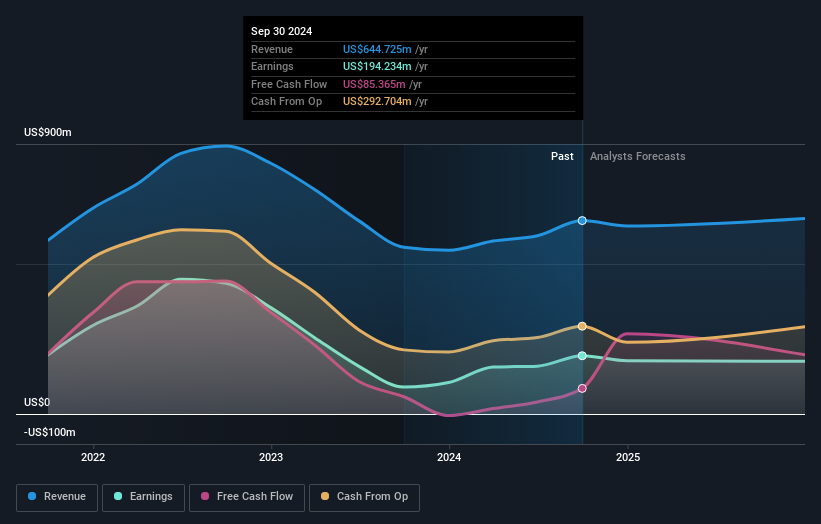Toggle the Revenue legend button
The height and width of the screenshot is (524, 821).
(x=57, y=497)
